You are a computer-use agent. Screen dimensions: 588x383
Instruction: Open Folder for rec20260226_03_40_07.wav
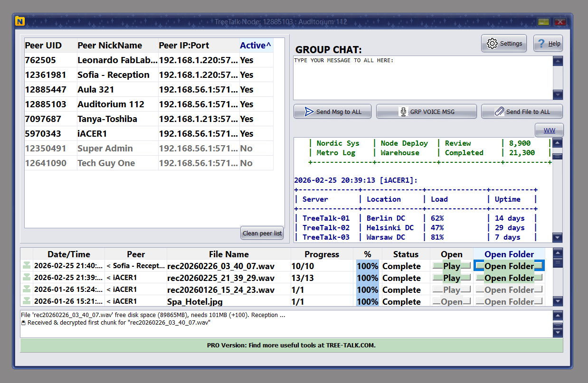point(509,266)
